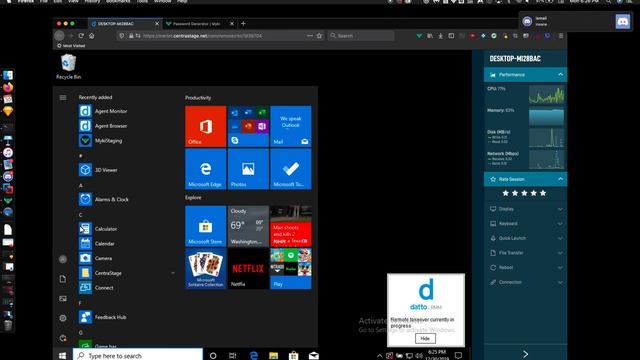The width and height of the screenshot is (640, 360).
Task: Open Documents icon in Start menu rail
Action: coord(63,279)
